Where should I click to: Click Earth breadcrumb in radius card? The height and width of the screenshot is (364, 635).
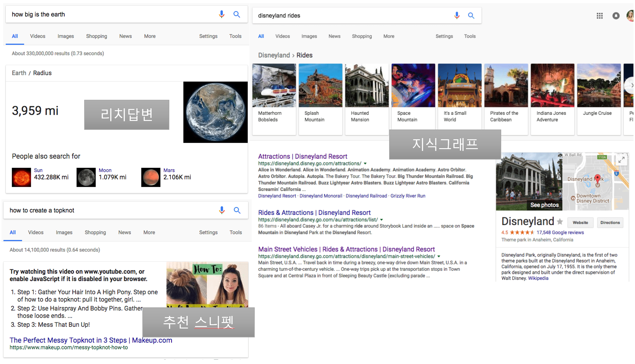(x=19, y=73)
